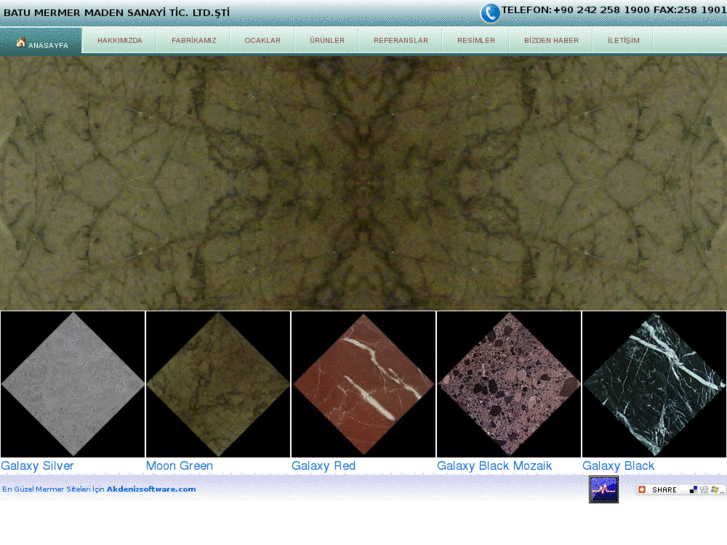The height and width of the screenshot is (545, 727).
Task: Click the large green marble banner image
Action: tap(364, 183)
